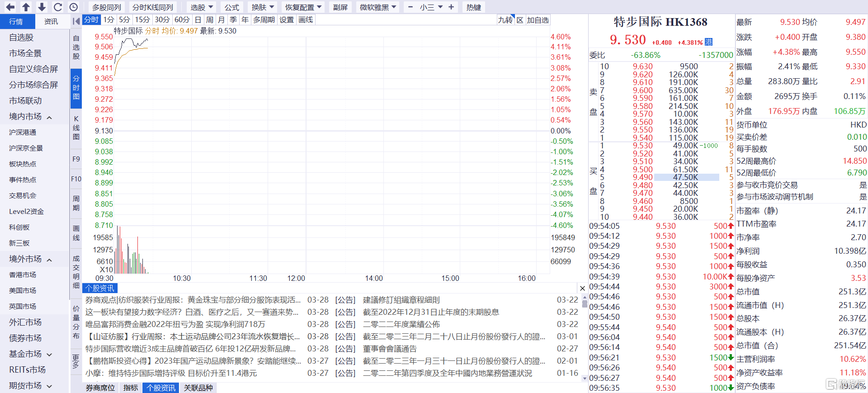The height and width of the screenshot is (393, 868).
Task: Collapse the 境内市场 section
Action: tap(49, 117)
